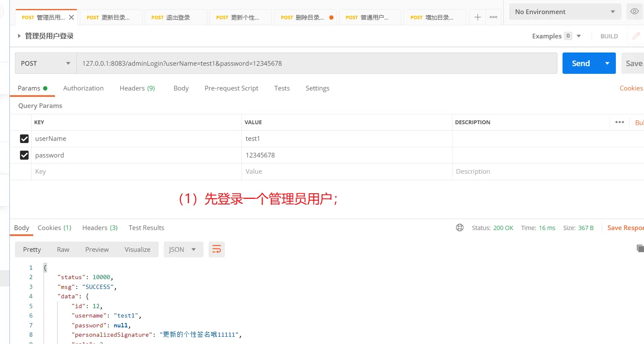This screenshot has width=644, height=344.
Task: Open the request Body tab
Action: tap(181, 88)
